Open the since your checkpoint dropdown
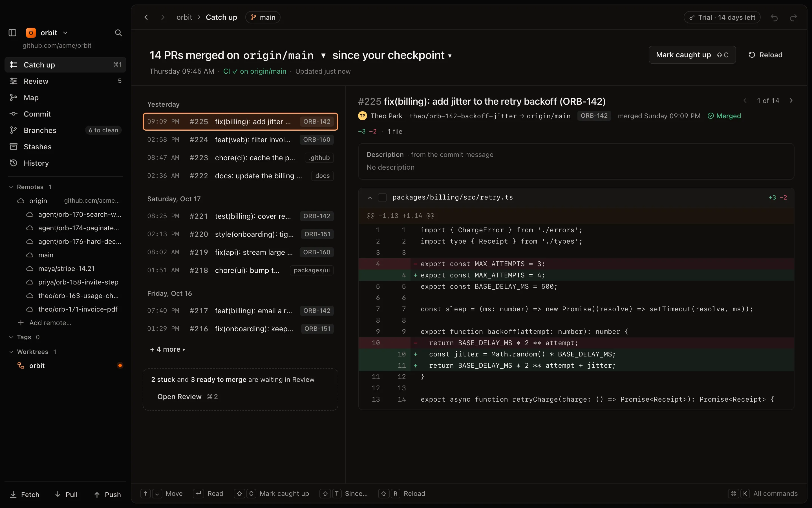 coord(392,55)
